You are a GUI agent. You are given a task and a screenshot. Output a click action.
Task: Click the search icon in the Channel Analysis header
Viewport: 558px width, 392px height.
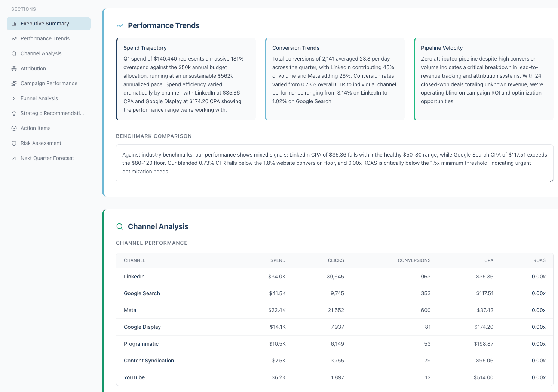[120, 226]
